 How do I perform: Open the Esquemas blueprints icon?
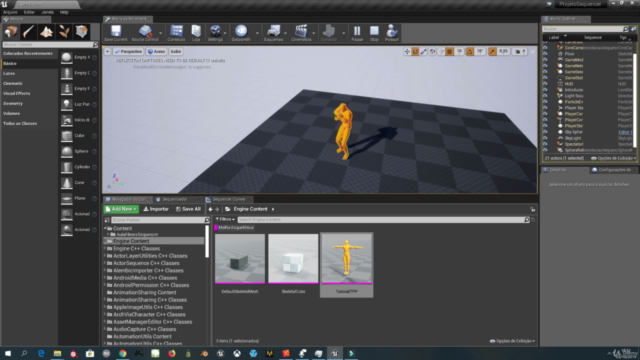coord(273,33)
